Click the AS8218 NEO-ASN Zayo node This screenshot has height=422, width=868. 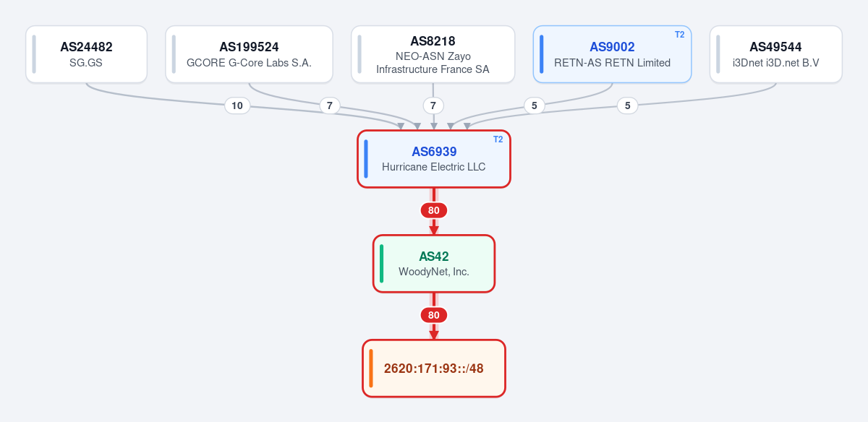pos(433,54)
